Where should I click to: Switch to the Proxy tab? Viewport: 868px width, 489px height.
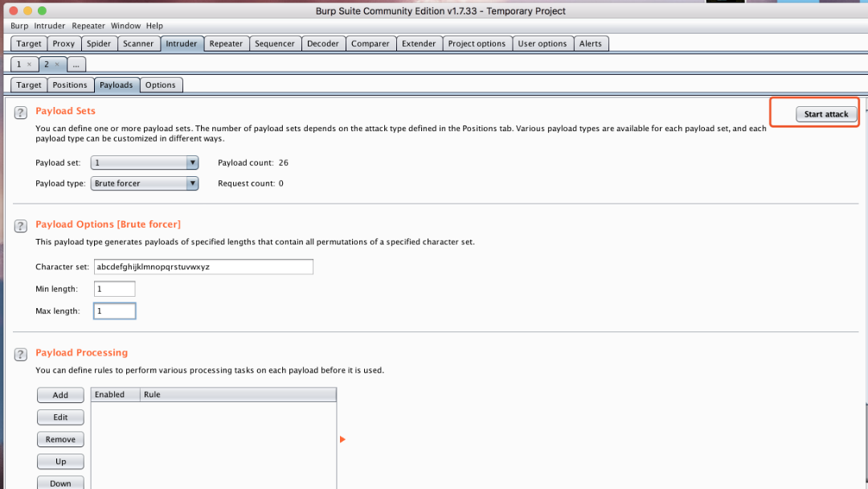[63, 43]
